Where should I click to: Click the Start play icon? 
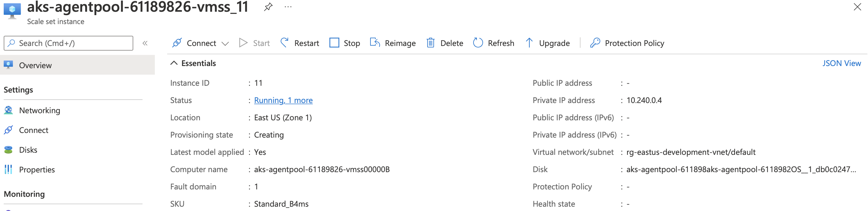point(243,43)
